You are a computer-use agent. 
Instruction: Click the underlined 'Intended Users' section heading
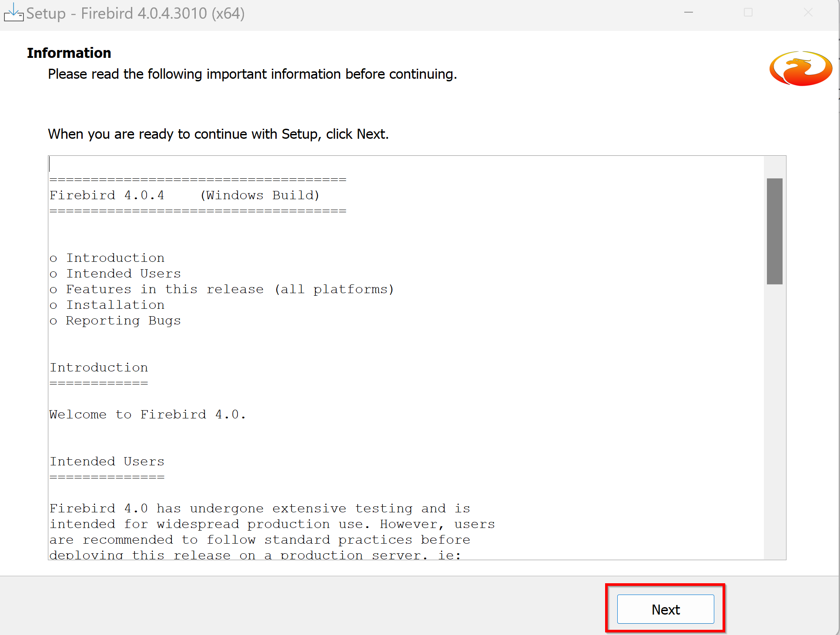[x=107, y=461]
